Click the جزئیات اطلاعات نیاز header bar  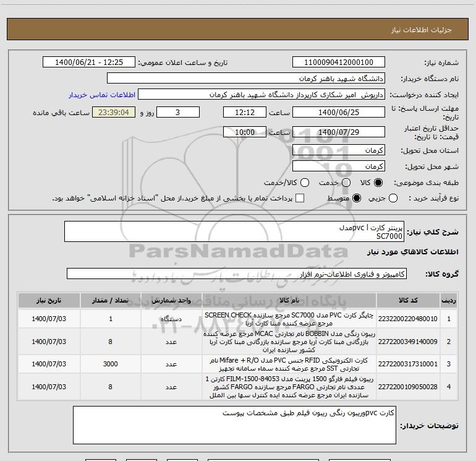click(237, 29)
